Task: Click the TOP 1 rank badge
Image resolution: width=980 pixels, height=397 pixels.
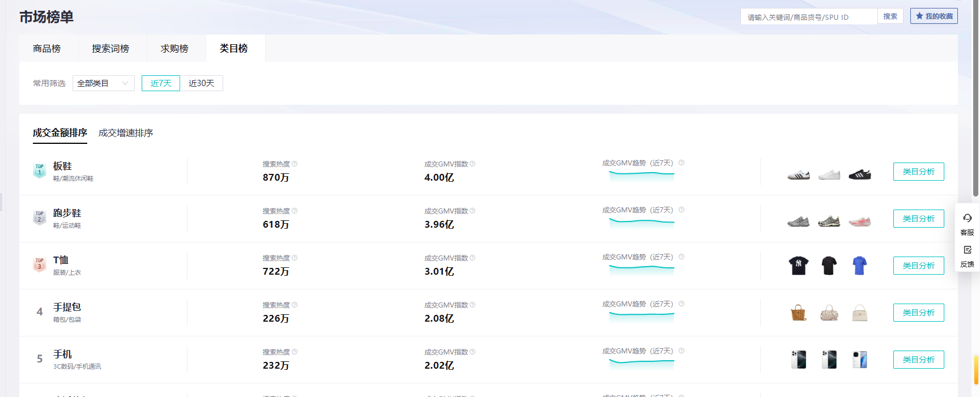Action: coord(40,170)
